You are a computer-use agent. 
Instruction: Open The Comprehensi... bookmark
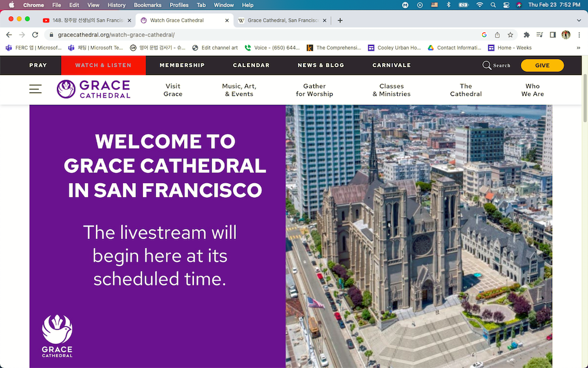click(334, 48)
